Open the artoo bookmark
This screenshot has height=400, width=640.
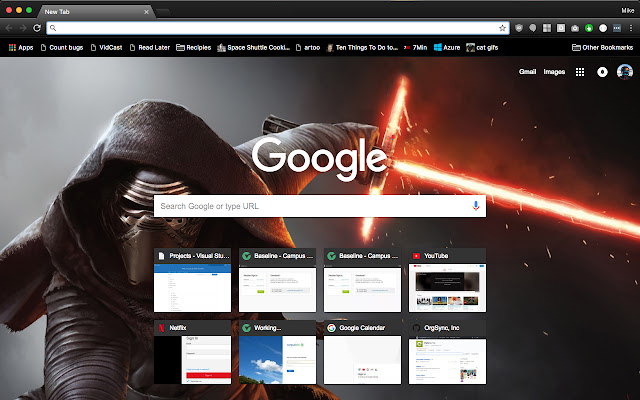[x=308, y=47]
